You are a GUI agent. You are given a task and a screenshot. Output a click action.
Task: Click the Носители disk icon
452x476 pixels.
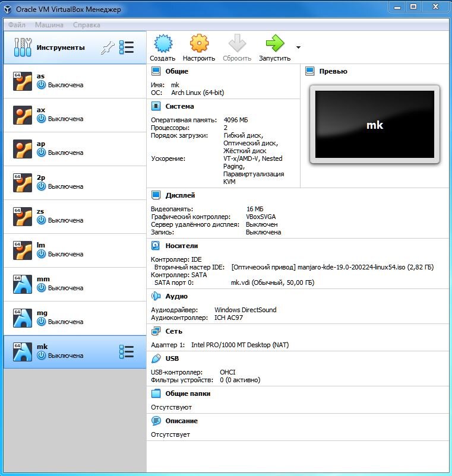pyautogui.click(x=156, y=246)
